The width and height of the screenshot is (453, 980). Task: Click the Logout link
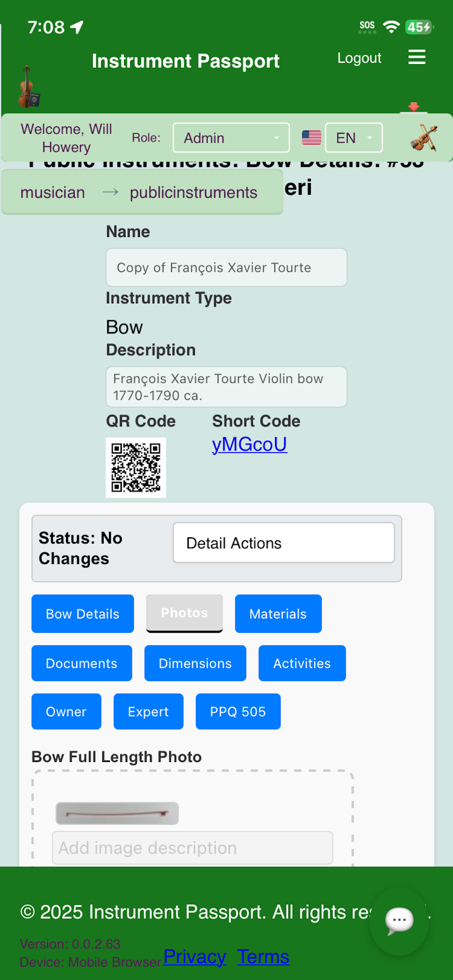[359, 58]
